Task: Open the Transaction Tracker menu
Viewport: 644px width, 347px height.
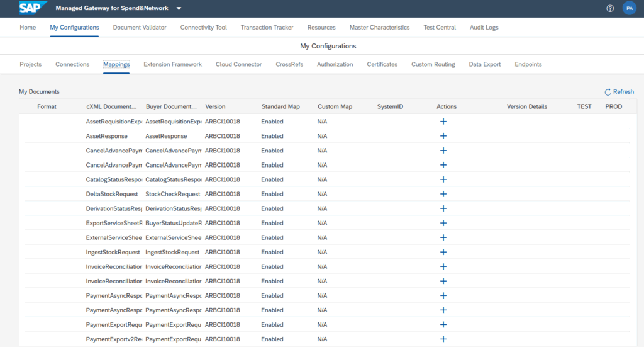Action: pyautogui.click(x=267, y=28)
